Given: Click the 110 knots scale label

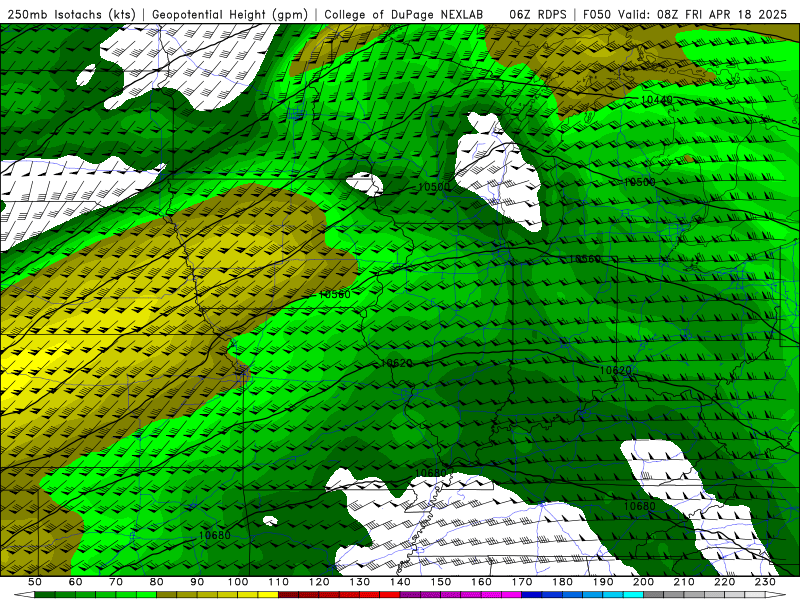Looking at the screenshot, I should coord(279,582).
